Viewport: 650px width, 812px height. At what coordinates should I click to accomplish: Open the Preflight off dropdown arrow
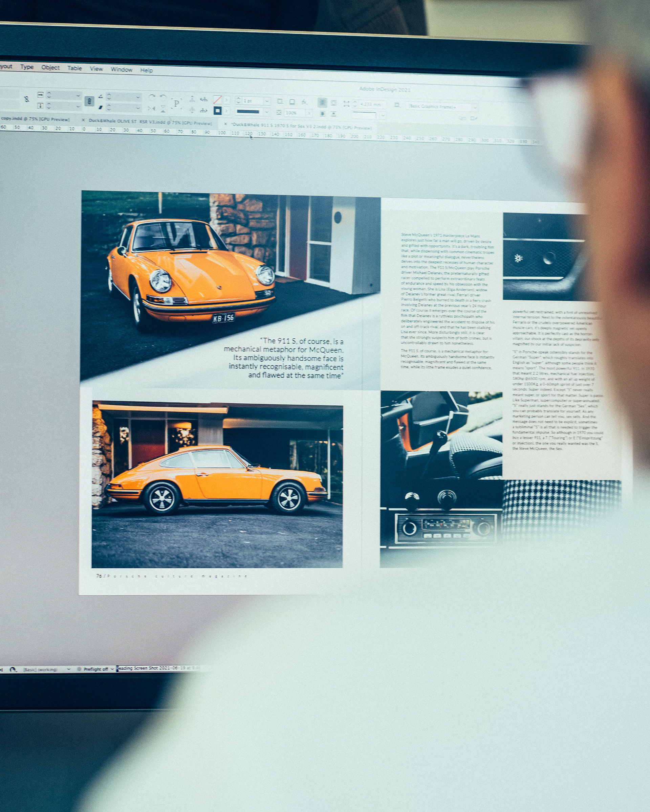click(x=112, y=669)
